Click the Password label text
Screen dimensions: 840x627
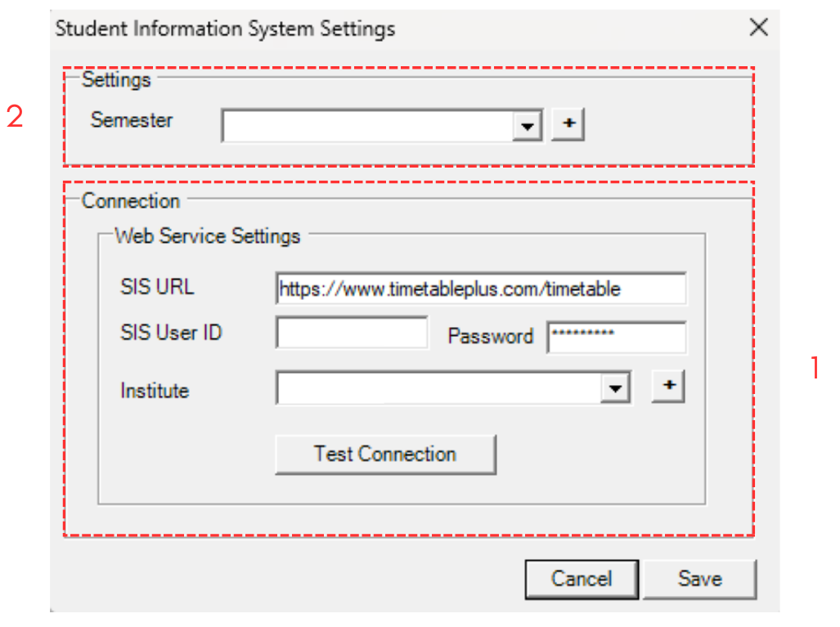tap(490, 337)
